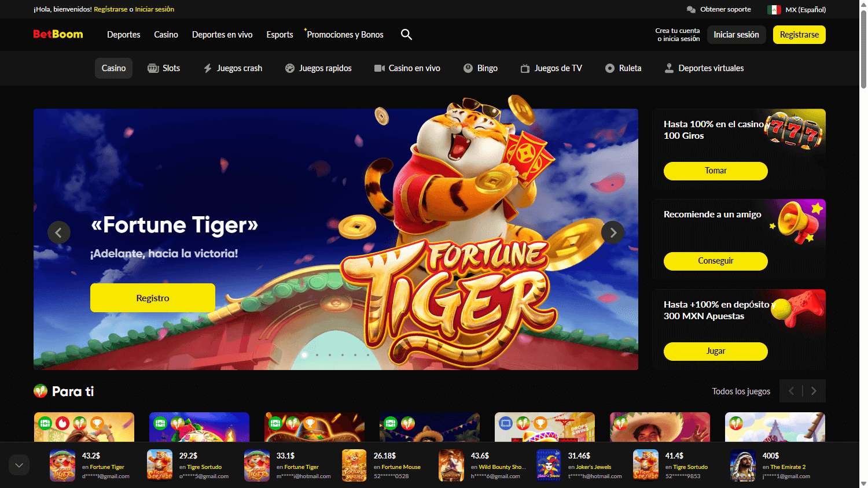
Task: Open Todos los juegos link
Action: 741,391
